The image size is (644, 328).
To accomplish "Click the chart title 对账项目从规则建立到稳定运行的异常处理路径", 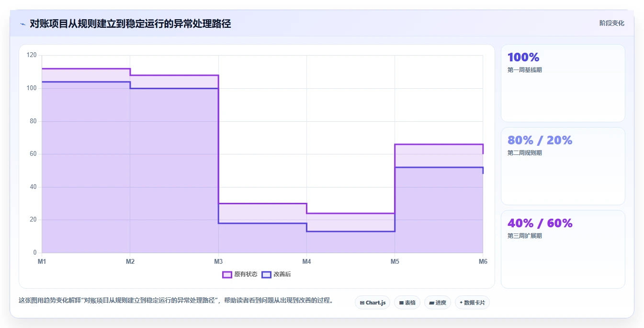I will [x=130, y=23].
